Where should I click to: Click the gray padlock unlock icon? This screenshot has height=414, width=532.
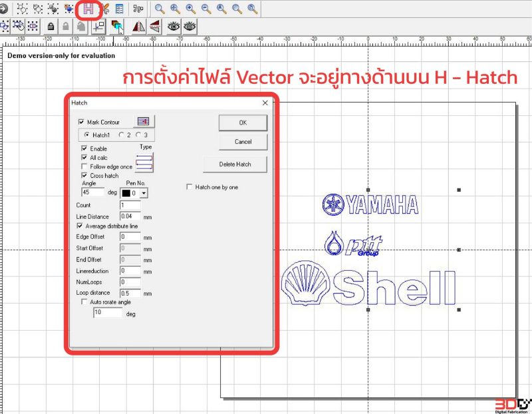coord(66,26)
